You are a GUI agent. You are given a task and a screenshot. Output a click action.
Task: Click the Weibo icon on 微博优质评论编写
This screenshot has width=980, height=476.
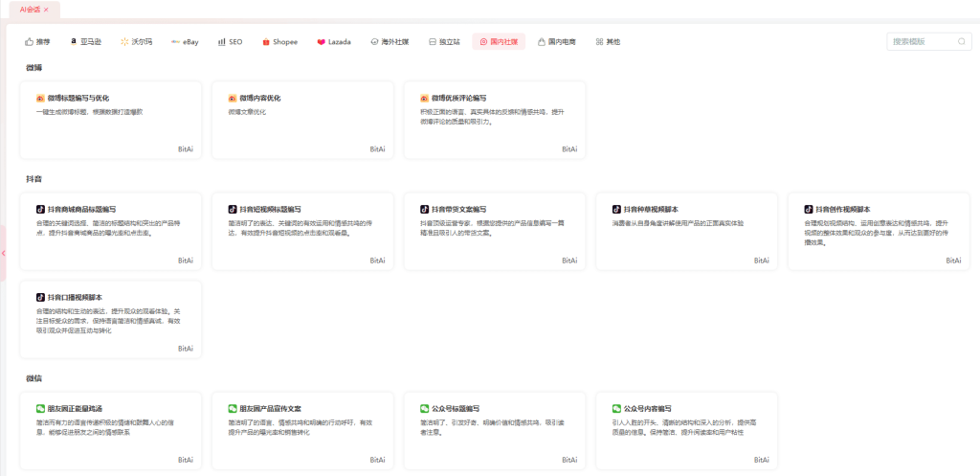[x=424, y=98]
